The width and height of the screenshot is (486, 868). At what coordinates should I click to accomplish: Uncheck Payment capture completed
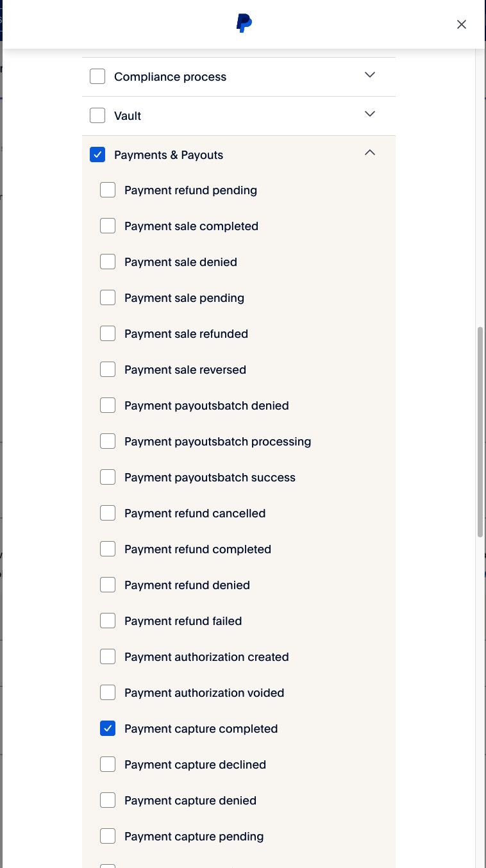[x=108, y=729]
